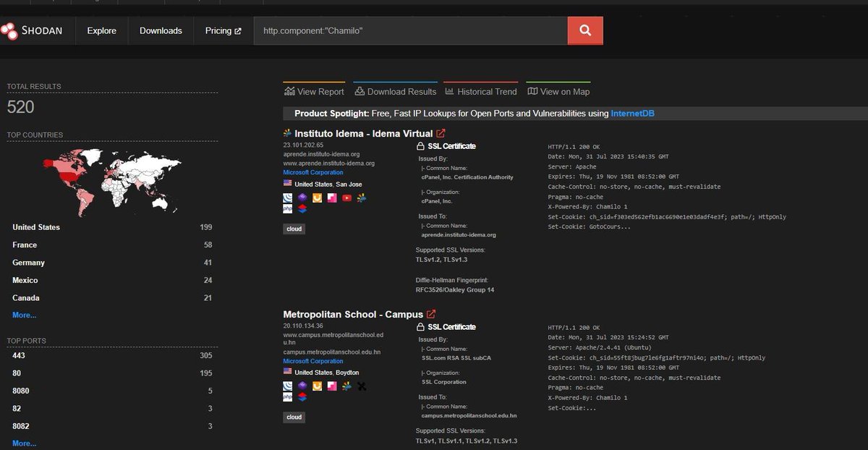Click black X-shaped icon in Metropolitan School row
The width and height of the screenshot is (868, 450).
point(362,386)
